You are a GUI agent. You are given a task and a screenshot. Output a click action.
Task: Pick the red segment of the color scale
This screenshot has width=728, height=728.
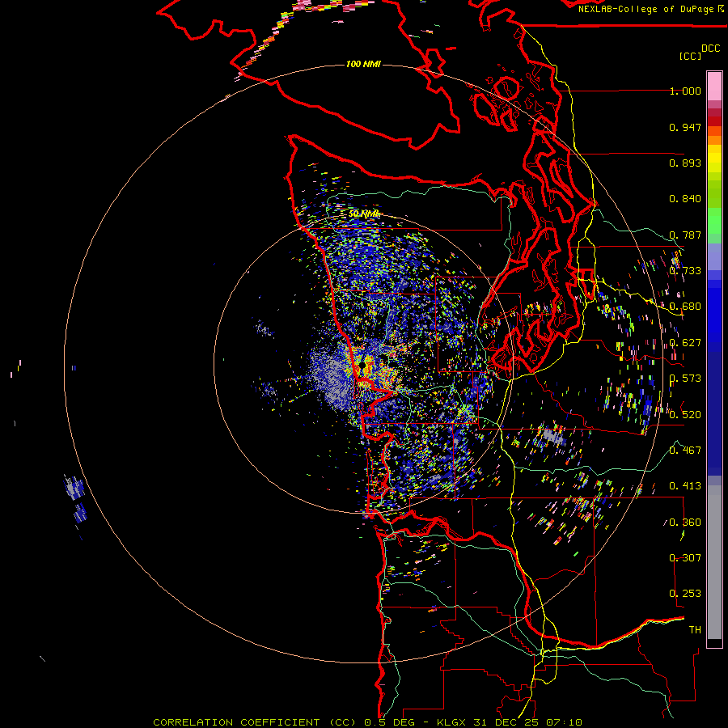(x=714, y=121)
